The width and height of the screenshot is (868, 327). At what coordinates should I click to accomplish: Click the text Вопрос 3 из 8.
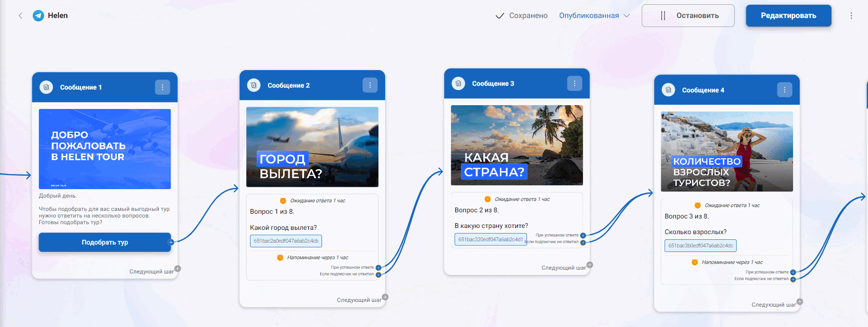686,216
